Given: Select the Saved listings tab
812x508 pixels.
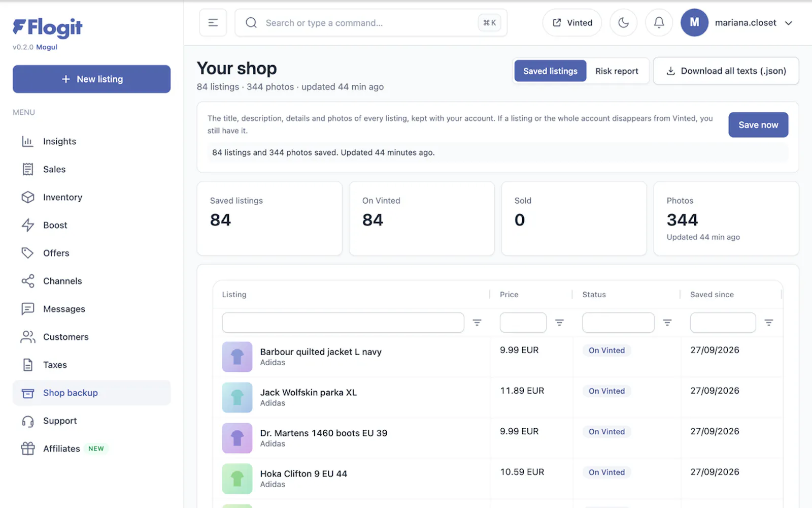Looking at the screenshot, I should [550, 71].
